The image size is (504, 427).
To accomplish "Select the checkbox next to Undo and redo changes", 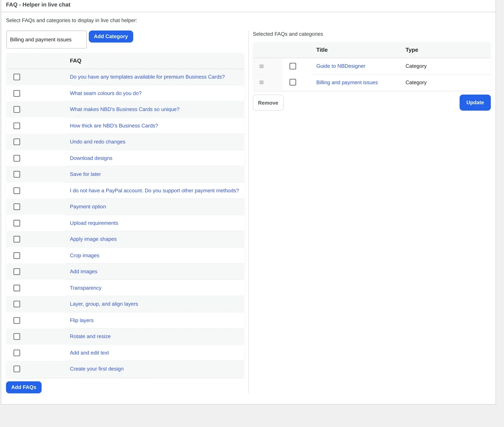I will coord(17,142).
